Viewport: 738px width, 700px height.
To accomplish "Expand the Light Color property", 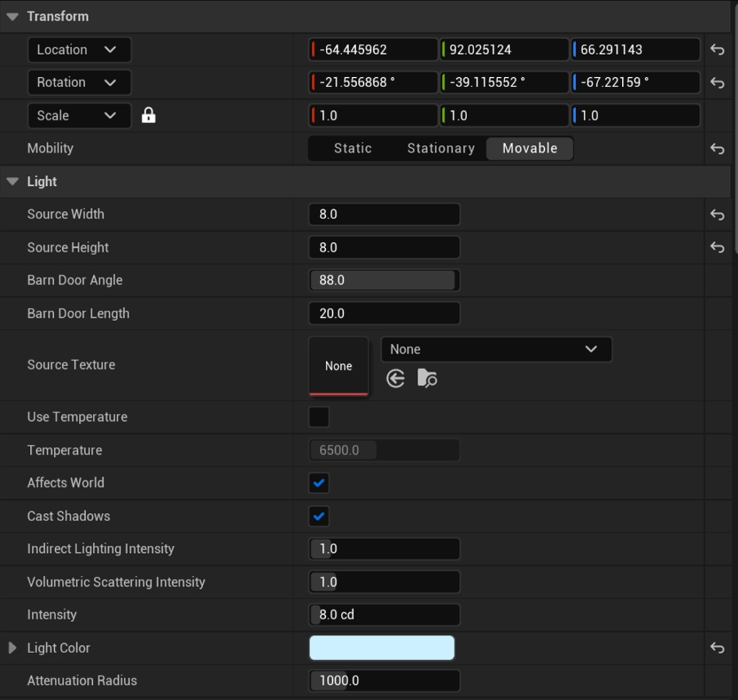I will 13,648.
